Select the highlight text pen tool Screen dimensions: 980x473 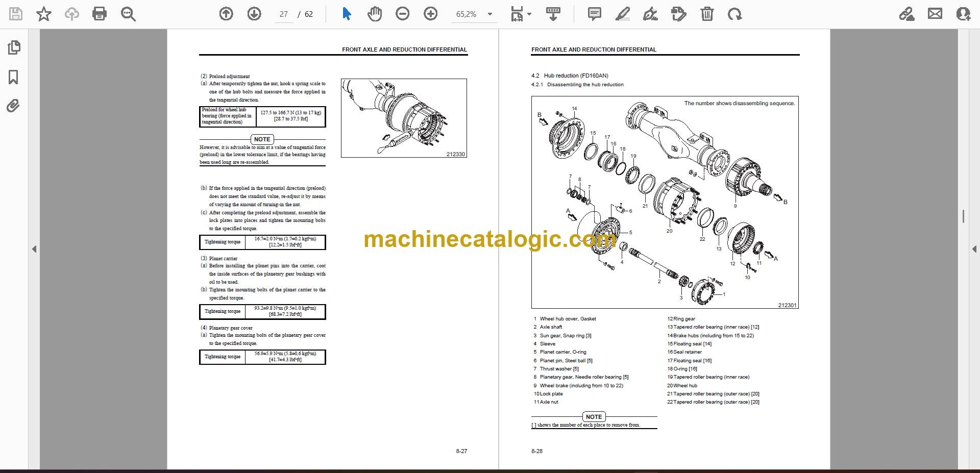coord(623,14)
